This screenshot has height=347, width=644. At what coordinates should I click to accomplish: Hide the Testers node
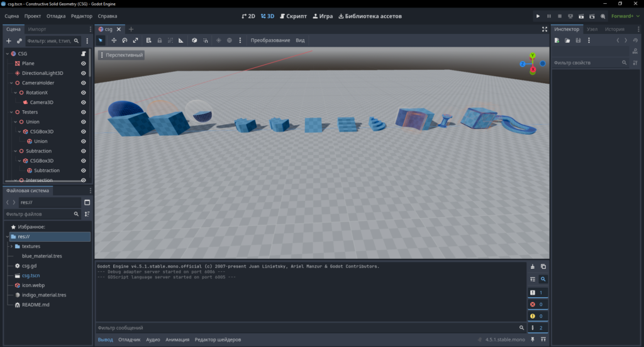coord(84,112)
